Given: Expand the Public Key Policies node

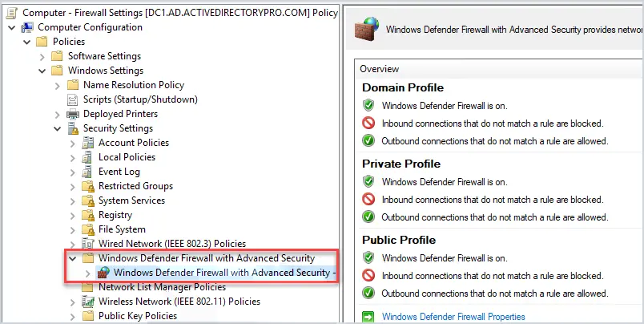Looking at the screenshot, I should pos(73,316).
